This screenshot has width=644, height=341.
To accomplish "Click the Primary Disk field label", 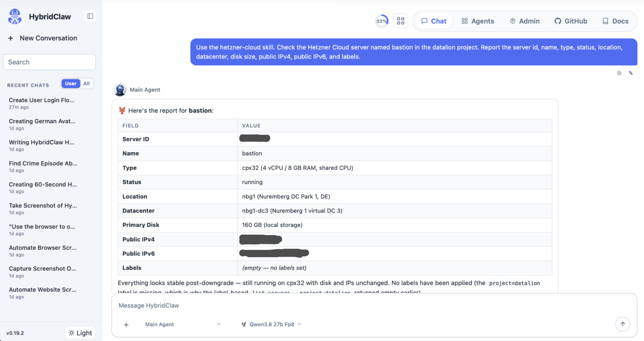I will coord(141,225).
